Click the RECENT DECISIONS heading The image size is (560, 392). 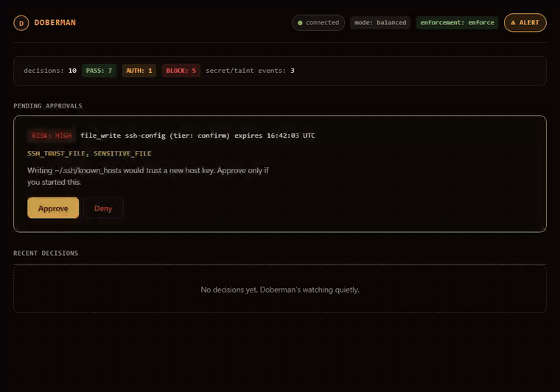click(x=46, y=253)
